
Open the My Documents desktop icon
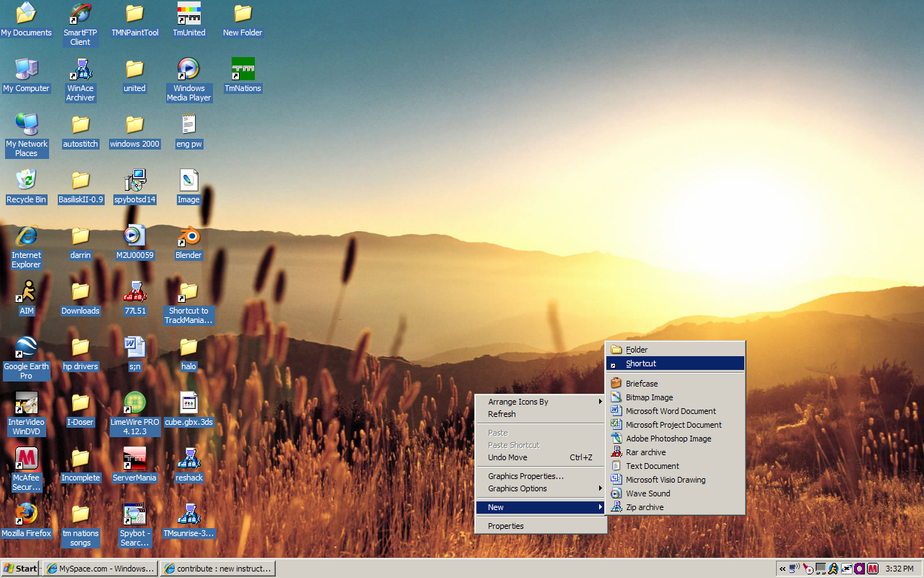coord(26,20)
